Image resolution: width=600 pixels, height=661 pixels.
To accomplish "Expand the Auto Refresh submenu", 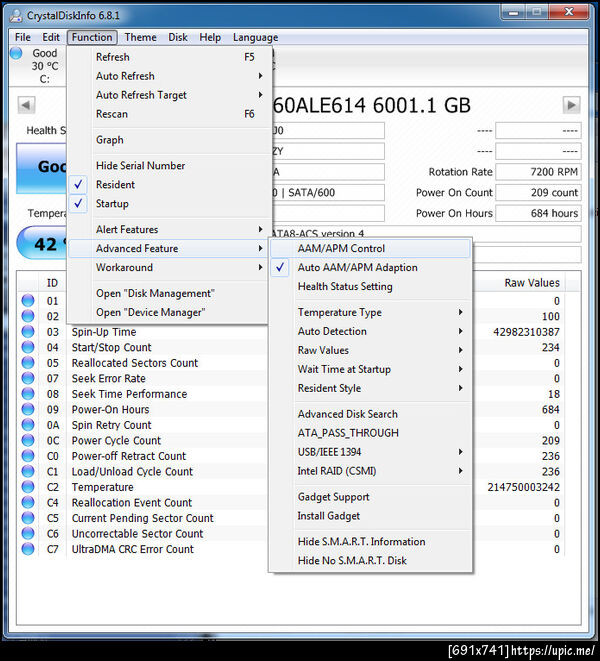I will coord(169,76).
